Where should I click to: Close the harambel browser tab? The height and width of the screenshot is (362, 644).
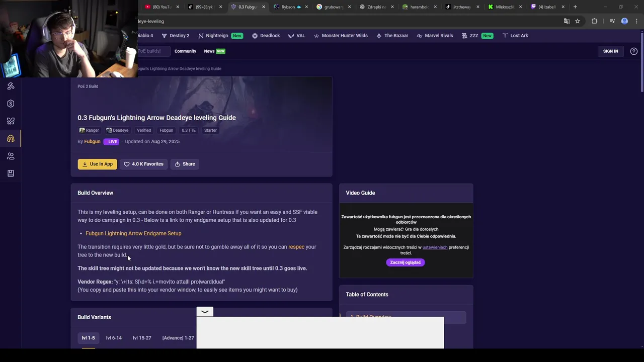pos(435,7)
